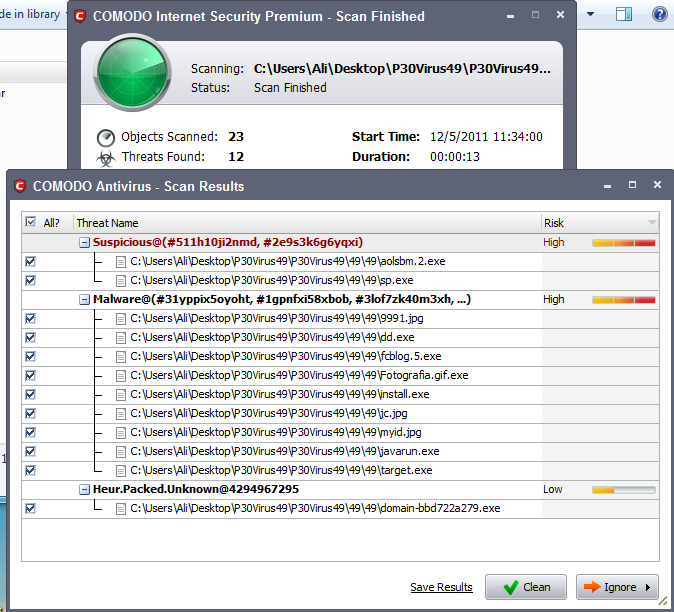Uncheck the dd.exe checkbox
The width and height of the screenshot is (674, 612).
point(30,337)
